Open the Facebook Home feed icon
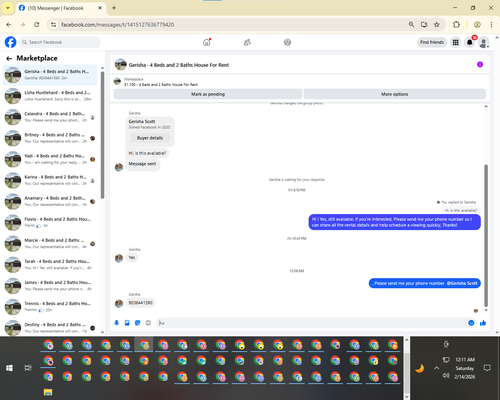The width and height of the screenshot is (500, 400). [207, 42]
